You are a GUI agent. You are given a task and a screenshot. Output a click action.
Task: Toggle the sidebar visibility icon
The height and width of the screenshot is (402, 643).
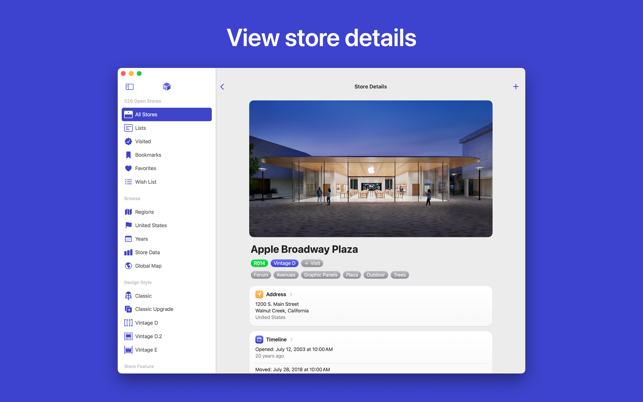130,87
